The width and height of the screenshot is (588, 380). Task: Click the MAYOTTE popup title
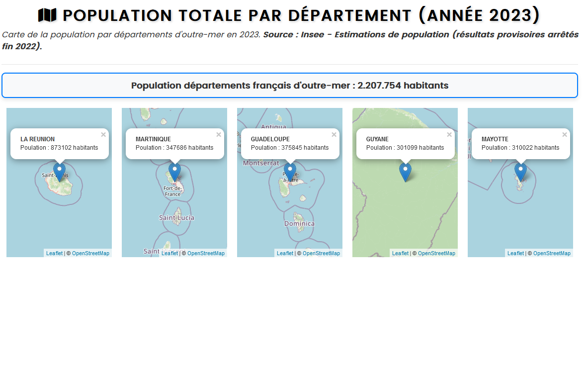pos(495,139)
